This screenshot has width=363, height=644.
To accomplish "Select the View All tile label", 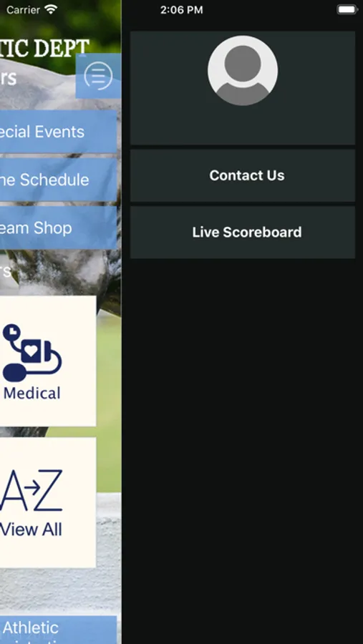I will pos(32,530).
